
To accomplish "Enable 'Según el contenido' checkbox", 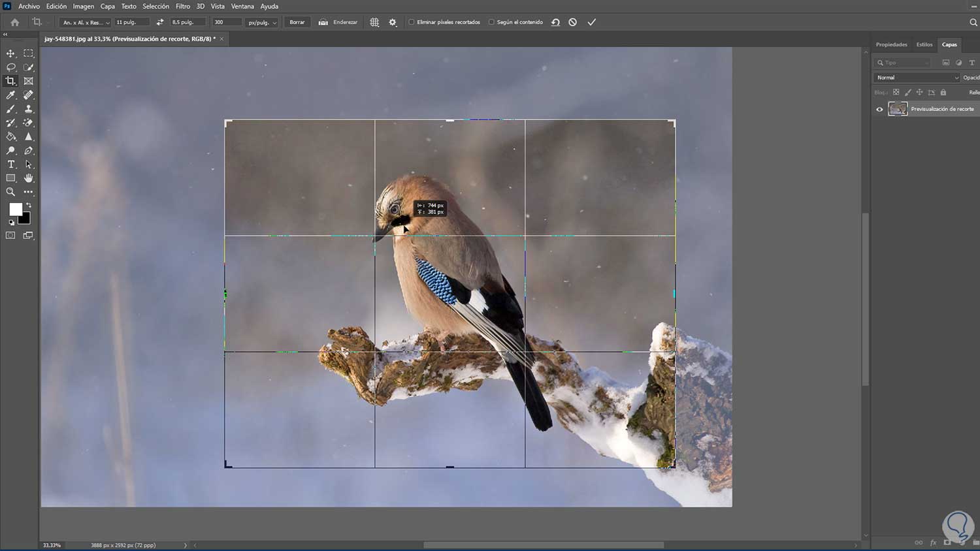I will pyautogui.click(x=491, y=22).
